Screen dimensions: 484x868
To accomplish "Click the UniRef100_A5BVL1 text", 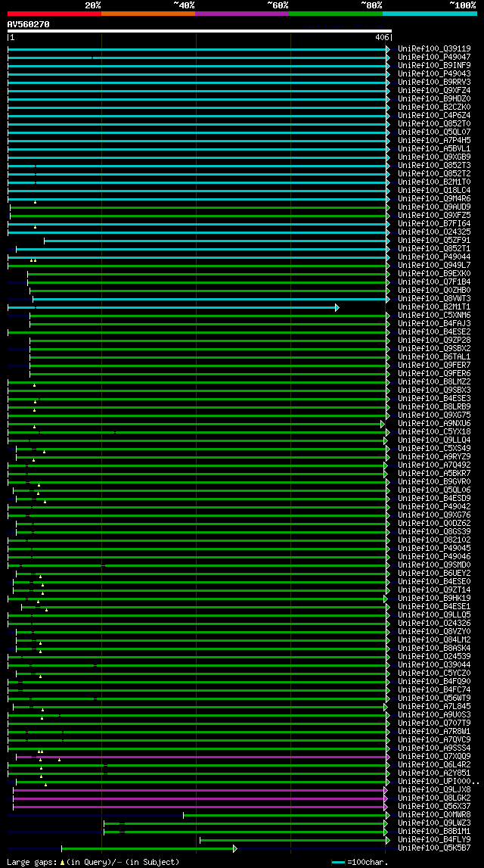I will [434, 148].
